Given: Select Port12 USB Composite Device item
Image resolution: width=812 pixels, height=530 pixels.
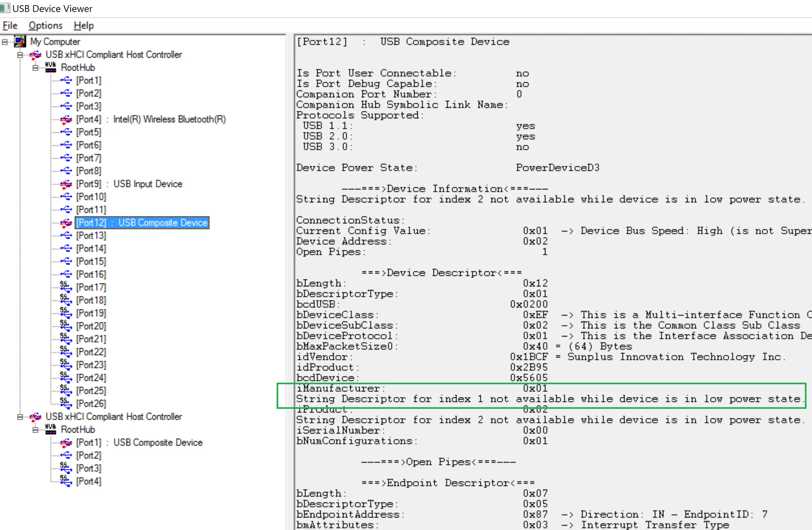Looking at the screenshot, I should point(142,223).
